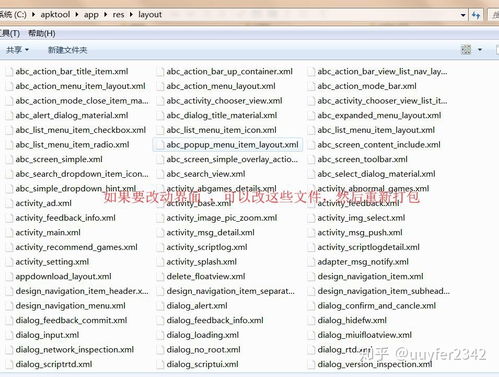Select file icon of adapter_msg_notify.xml
This screenshot has height=377, width=499.
coord(311,262)
